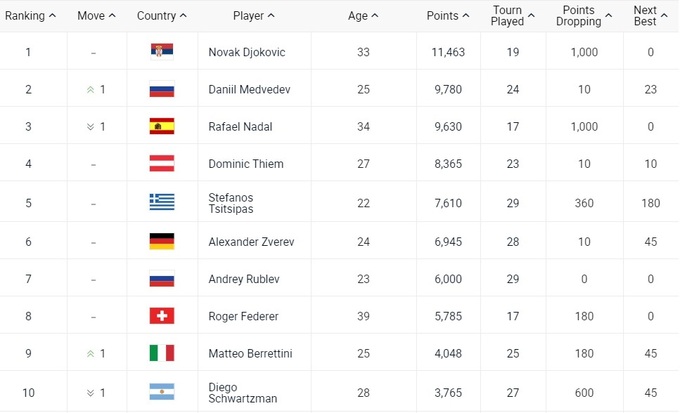Click the German flag beside Alexander Zverev
Image resolution: width=680 pixels, height=413 pixels.
(161, 240)
